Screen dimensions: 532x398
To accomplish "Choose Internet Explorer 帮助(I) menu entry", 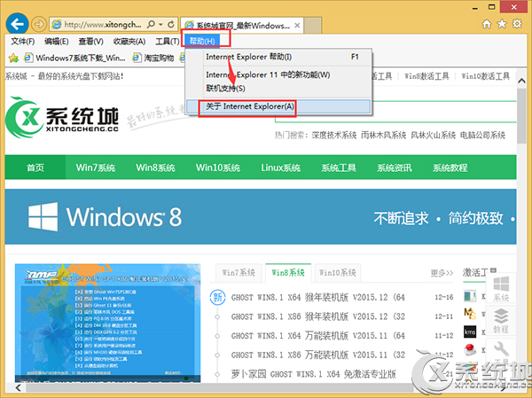I will [279, 57].
